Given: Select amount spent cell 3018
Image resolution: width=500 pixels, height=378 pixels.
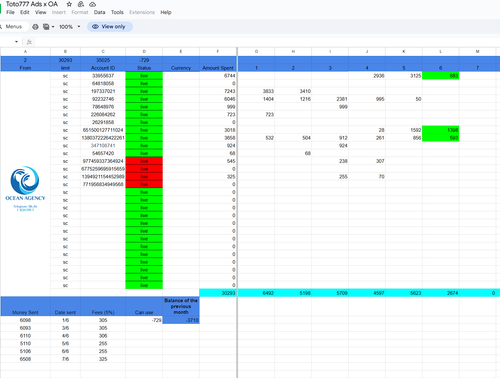Looking at the screenshot, I should click(218, 130).
